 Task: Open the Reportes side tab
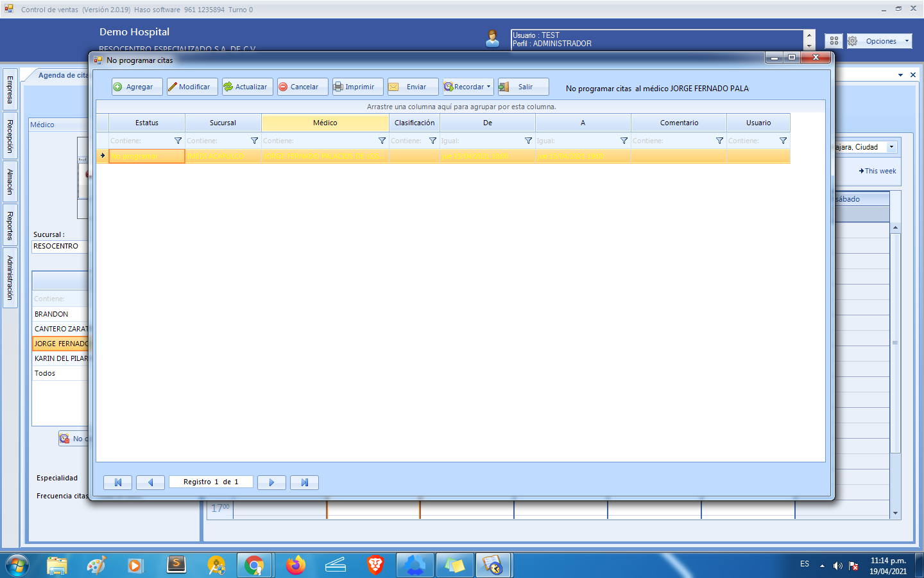coord(10,226)
